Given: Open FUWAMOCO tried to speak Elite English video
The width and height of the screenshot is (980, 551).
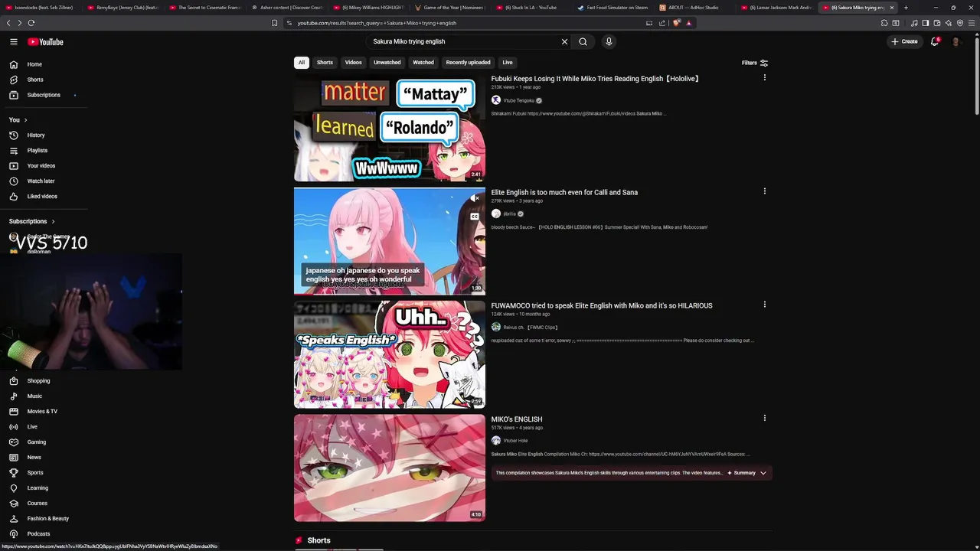Looking at the screenshot, I should point(602,305).
